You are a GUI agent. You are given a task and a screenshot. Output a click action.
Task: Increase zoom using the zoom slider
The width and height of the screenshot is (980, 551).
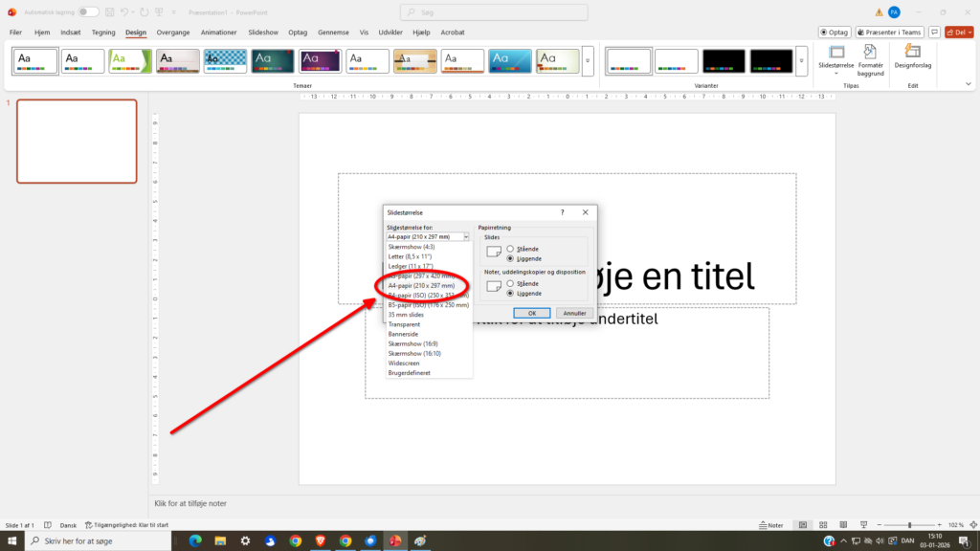click(939, 524)
